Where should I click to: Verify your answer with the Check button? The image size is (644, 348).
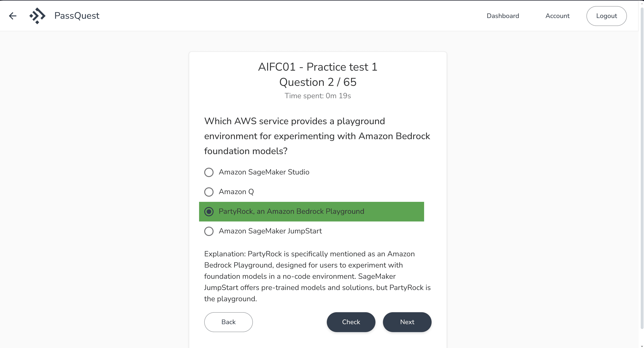351,322
